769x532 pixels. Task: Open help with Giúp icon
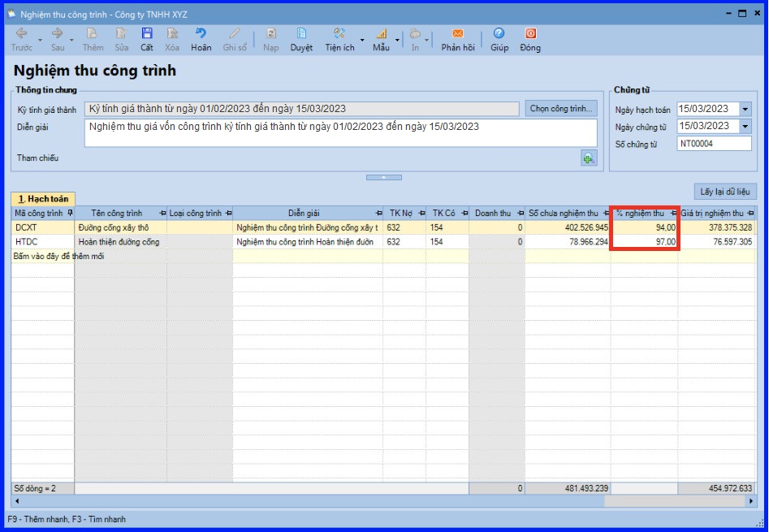click(x=499, y=33)
